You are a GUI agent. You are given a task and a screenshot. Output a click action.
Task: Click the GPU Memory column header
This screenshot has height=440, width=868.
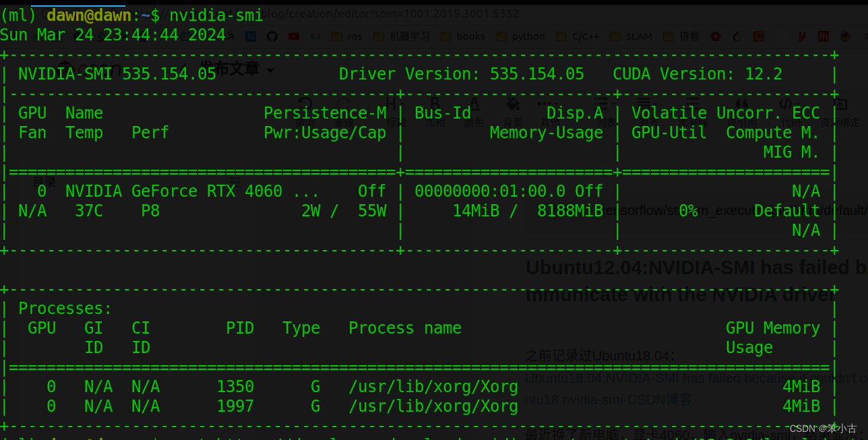(773, 328)
